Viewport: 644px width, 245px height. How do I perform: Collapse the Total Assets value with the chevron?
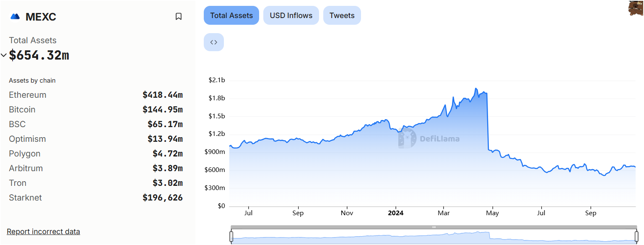3,55
